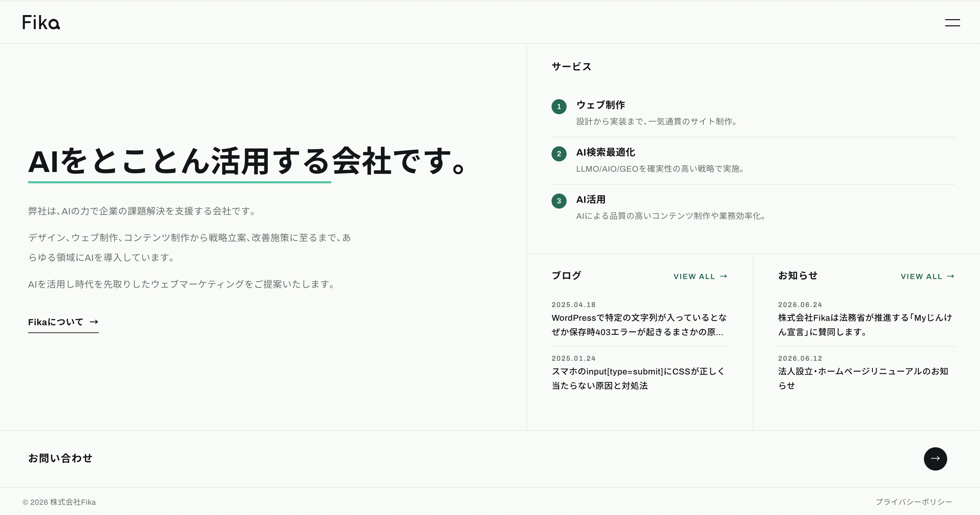The height and width of the screenshot is (515, 980).
Task: Click the © 2026 株式会社Fika copyright text
Action: (x=59, y=502)
